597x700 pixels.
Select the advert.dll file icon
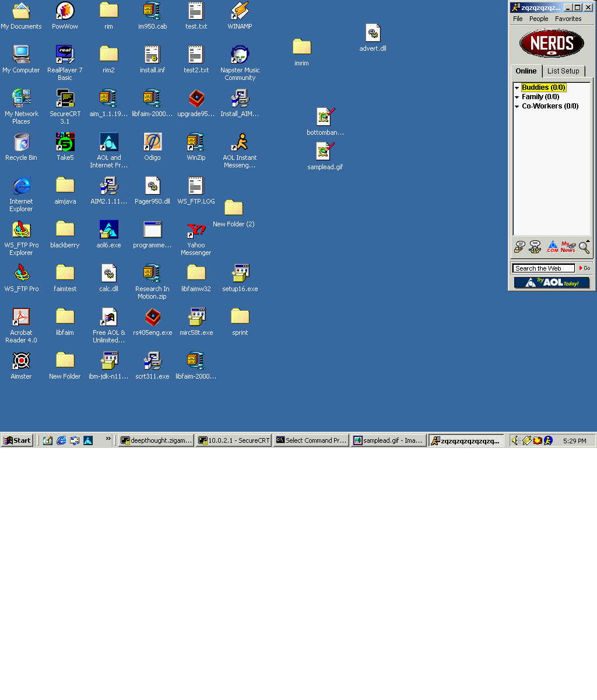[373, 38]
